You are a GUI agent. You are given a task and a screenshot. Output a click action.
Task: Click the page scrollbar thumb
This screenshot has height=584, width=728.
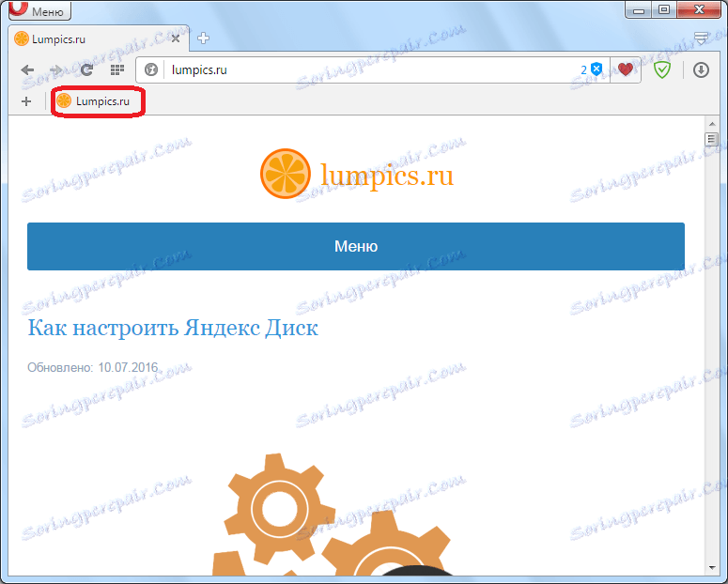(712, 139)
